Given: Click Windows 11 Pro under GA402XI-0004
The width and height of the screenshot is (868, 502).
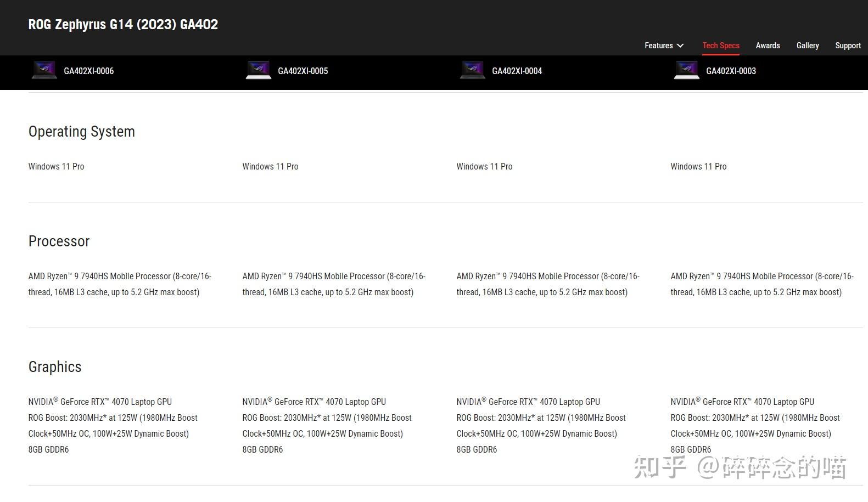Looking at the screenshot, I should [x=485, y=166].
